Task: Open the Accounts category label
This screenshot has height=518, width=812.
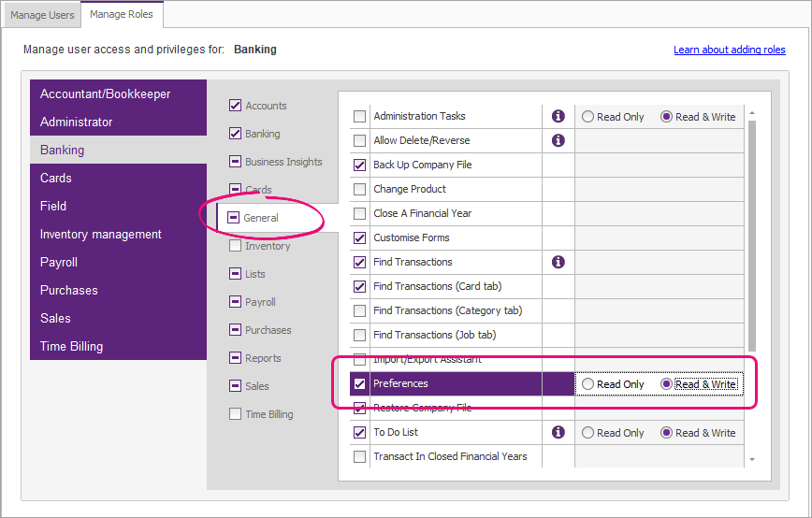Action: pyautogui.click(x=266, y=106)
